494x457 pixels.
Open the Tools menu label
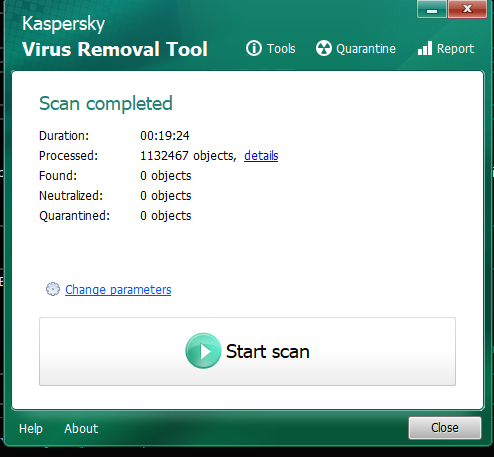click(x=281, y=49)
